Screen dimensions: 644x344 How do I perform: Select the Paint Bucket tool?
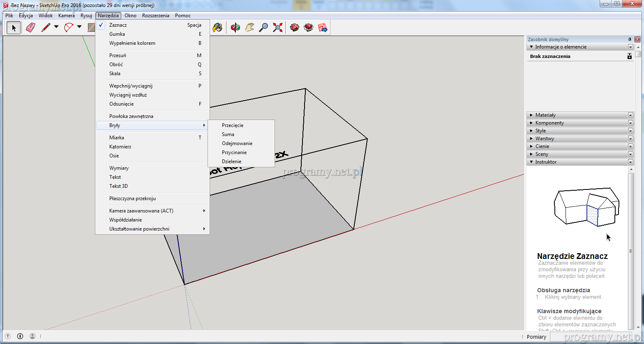(217, 28)
